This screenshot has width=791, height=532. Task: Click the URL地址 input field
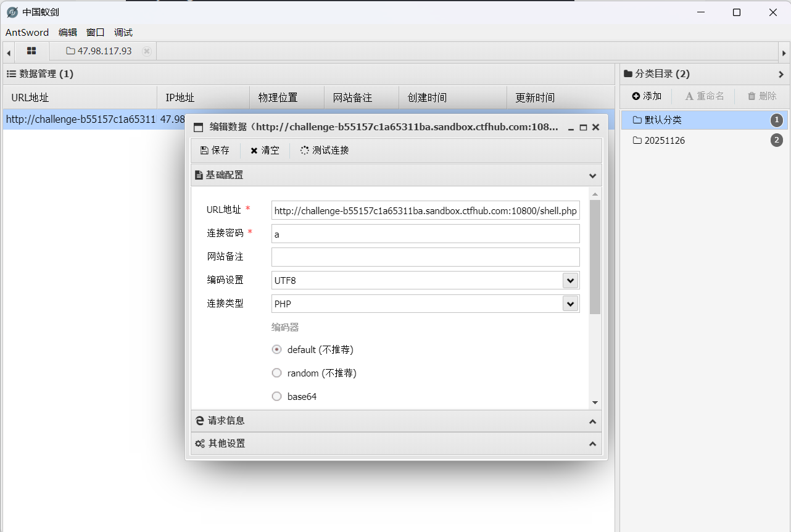(426, 210)
